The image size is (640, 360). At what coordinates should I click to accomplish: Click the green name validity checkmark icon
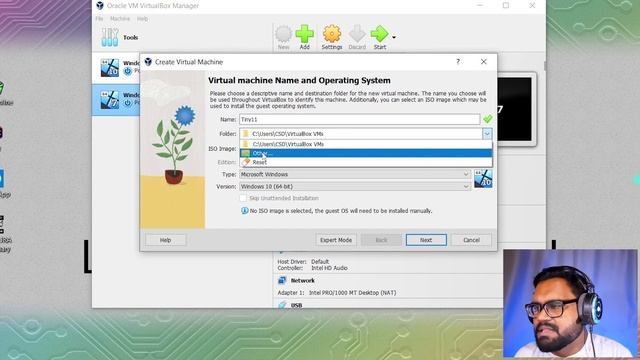(x=487, y=120)
